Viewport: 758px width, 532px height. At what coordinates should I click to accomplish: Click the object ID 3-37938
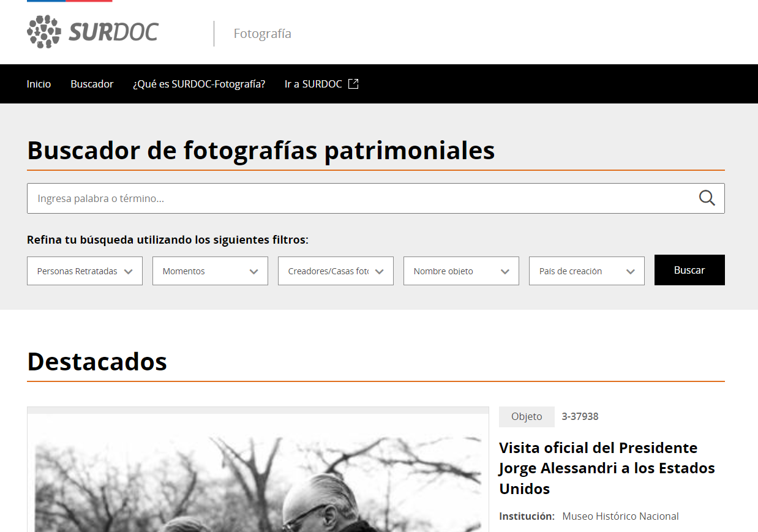(x=580, y=416)
